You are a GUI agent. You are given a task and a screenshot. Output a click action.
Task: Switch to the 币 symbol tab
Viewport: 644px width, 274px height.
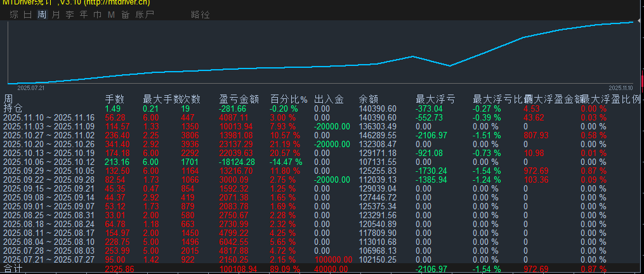tap(98, 15)
